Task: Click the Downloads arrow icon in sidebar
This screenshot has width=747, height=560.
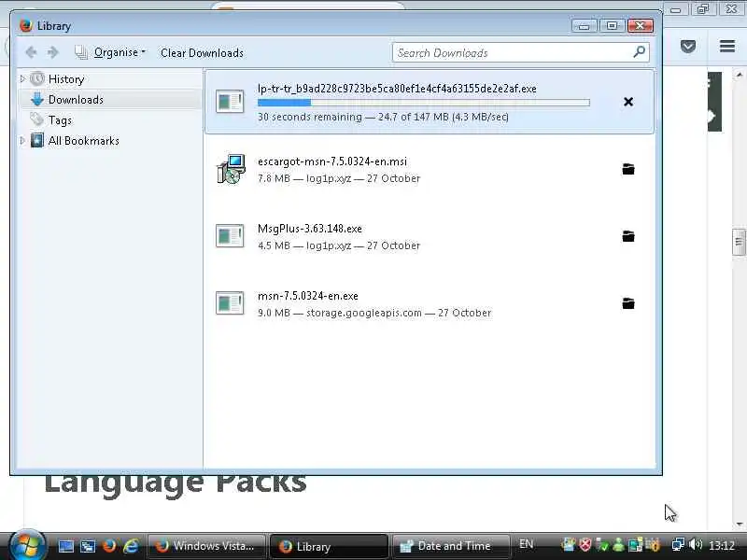Action: [x=37, y=99]
